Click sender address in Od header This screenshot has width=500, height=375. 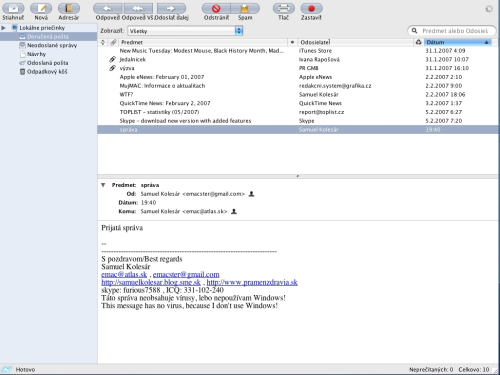pos(193,194)
